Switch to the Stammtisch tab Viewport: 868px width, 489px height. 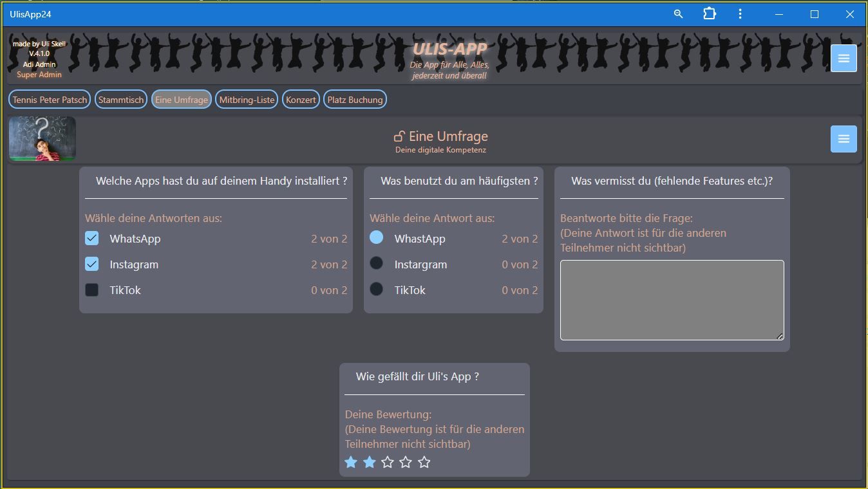point(121,100)
